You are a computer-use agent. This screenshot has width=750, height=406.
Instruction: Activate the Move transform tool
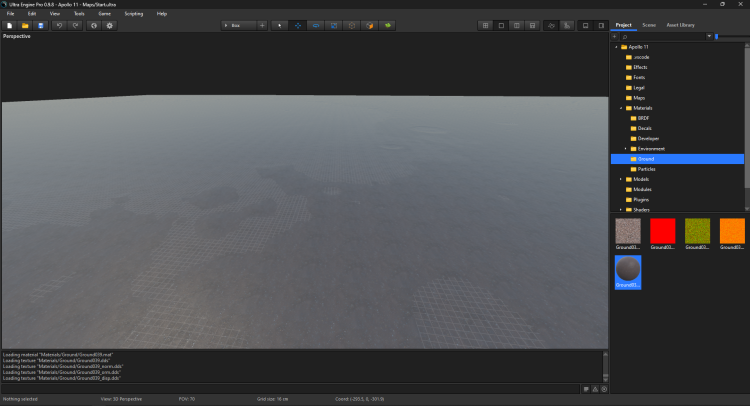tap(297, 25)
